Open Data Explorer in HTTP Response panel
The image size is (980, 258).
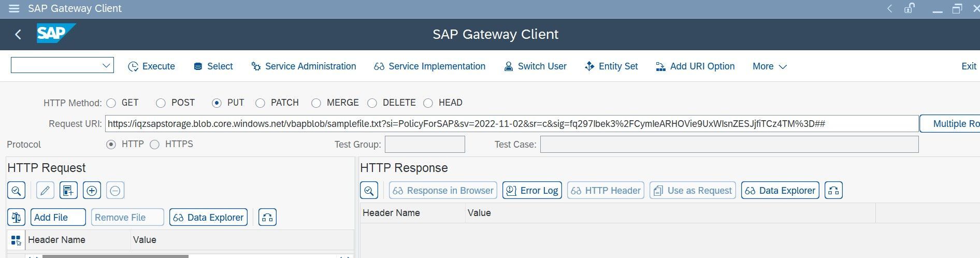(780, 191)
